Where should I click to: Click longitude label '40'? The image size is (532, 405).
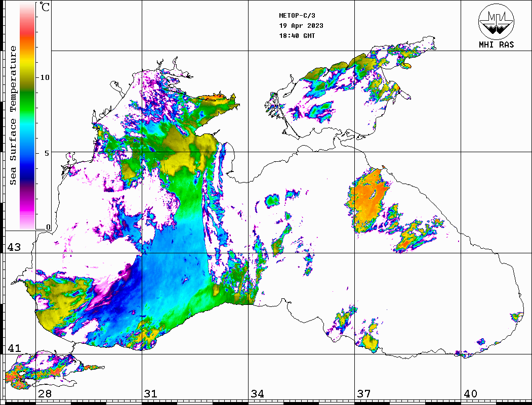pyautogui.click(x=470, y=393)
